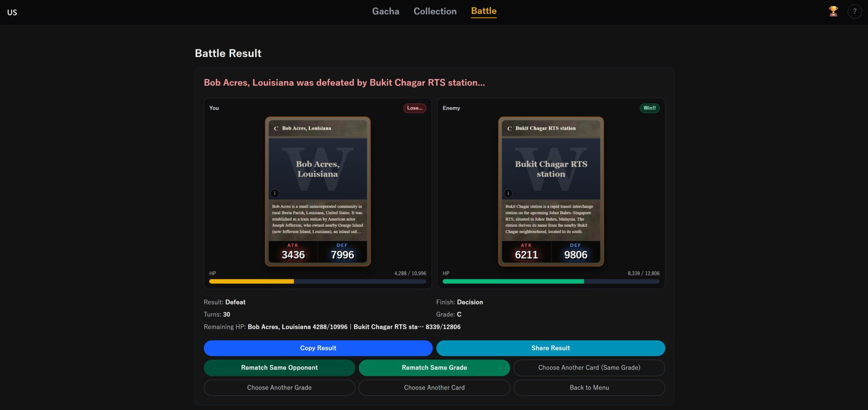Viewport: 868px width, 410px height.
Task: Click the trophy icon in header
Action: pos(833,11)
